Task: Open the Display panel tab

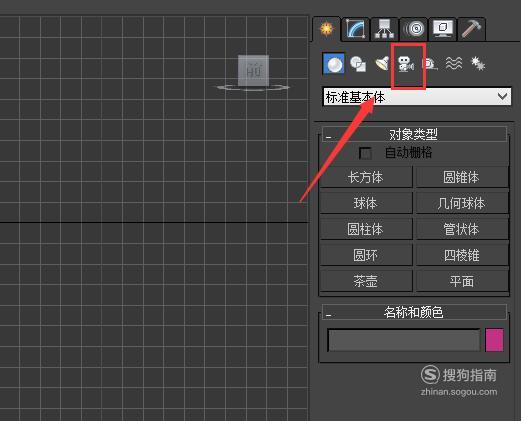Action: [x=442, y=29]
